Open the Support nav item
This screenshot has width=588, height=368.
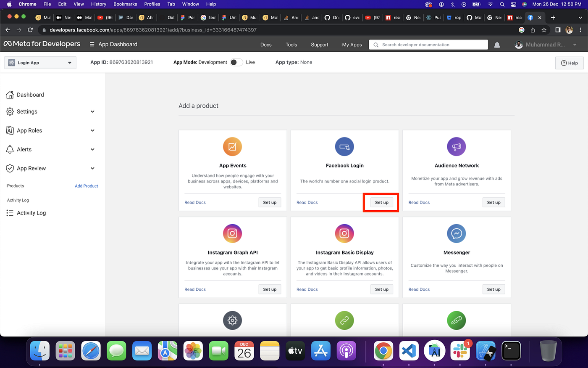coord(320,45)
